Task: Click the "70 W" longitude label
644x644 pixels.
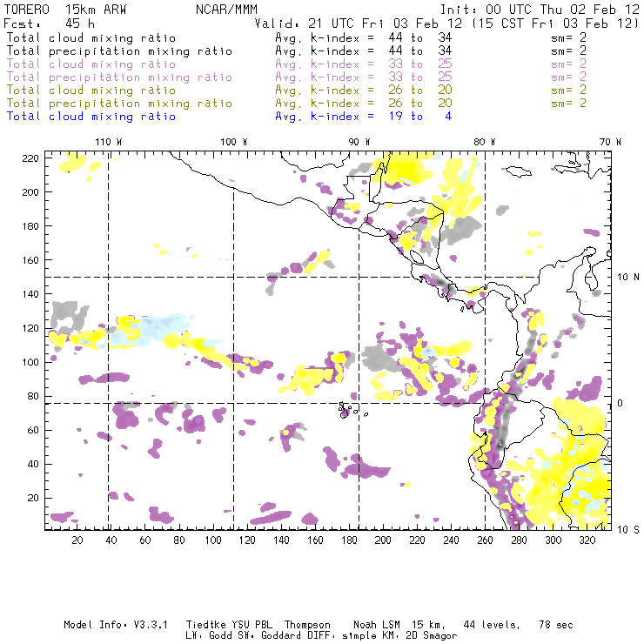Action: (610, 142)
